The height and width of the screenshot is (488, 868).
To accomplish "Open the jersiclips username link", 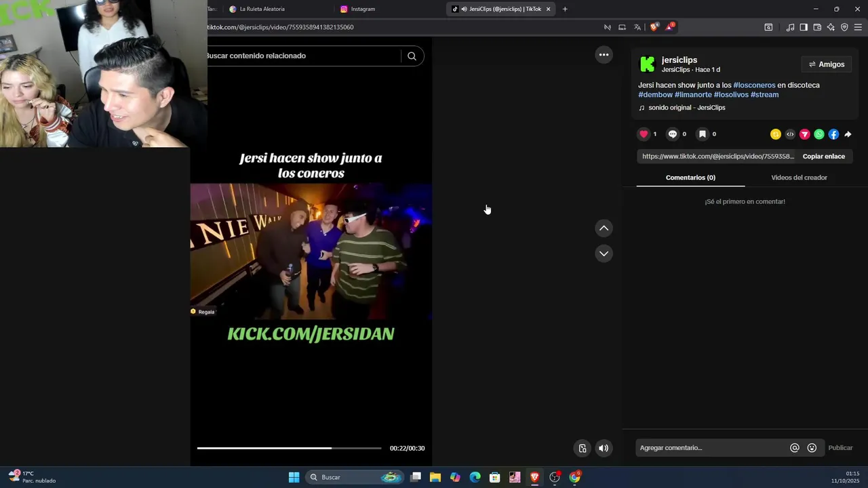I will pos(679,60).
